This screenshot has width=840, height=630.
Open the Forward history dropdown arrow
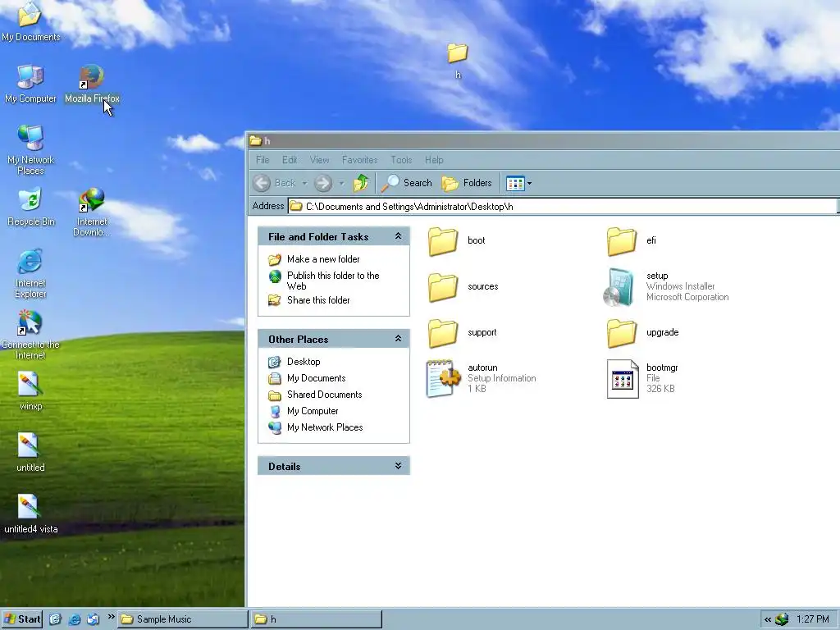click(x=341, y=183)
